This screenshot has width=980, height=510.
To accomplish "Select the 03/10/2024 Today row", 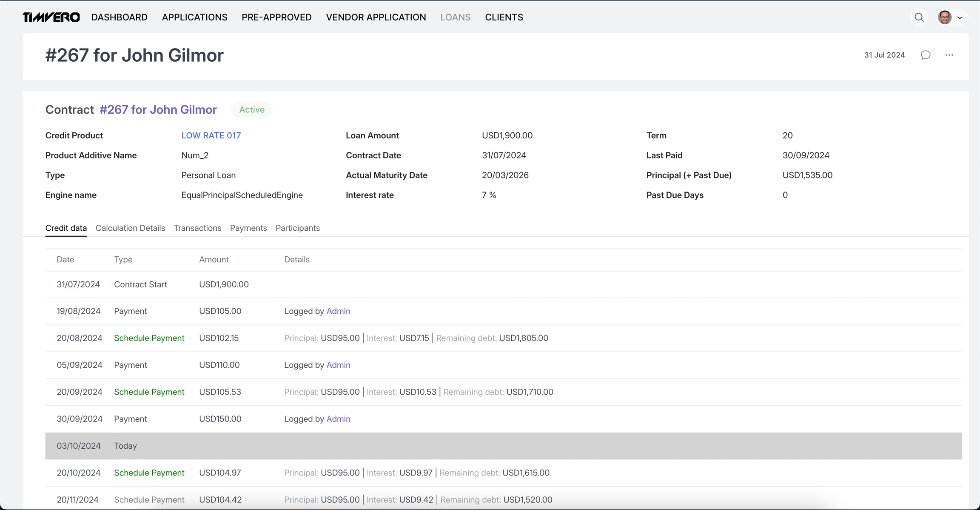I will (x=503, y=446).
